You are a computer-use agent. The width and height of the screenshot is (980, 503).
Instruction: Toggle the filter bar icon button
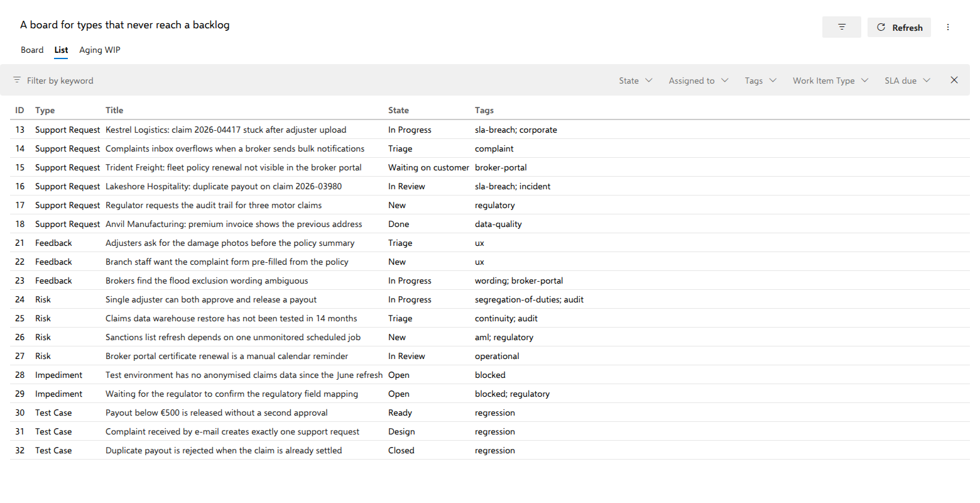(841, 27)
